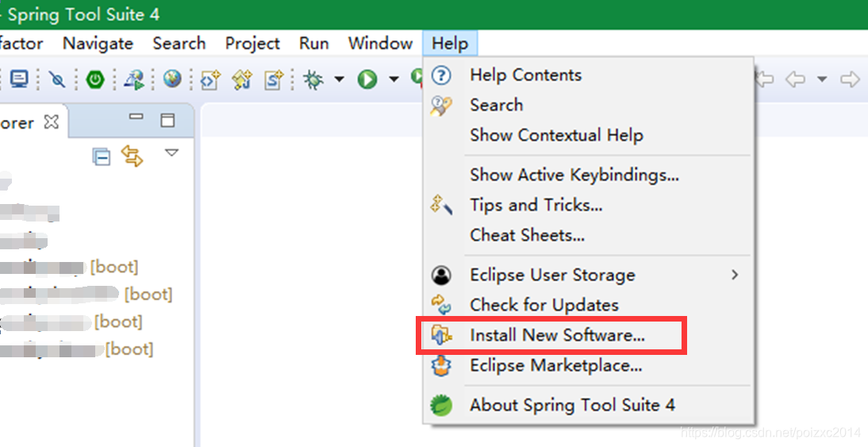Click the new Java scroll wizard icon
This screenshot has width=868, height=447.
coord(243,79)
